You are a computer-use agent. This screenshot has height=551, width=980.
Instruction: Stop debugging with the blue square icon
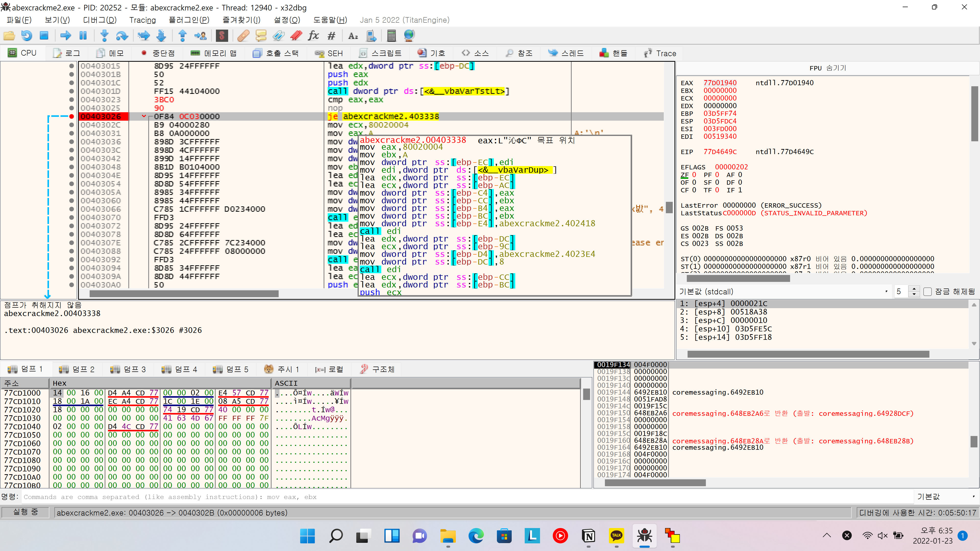[x=44, y=36]
